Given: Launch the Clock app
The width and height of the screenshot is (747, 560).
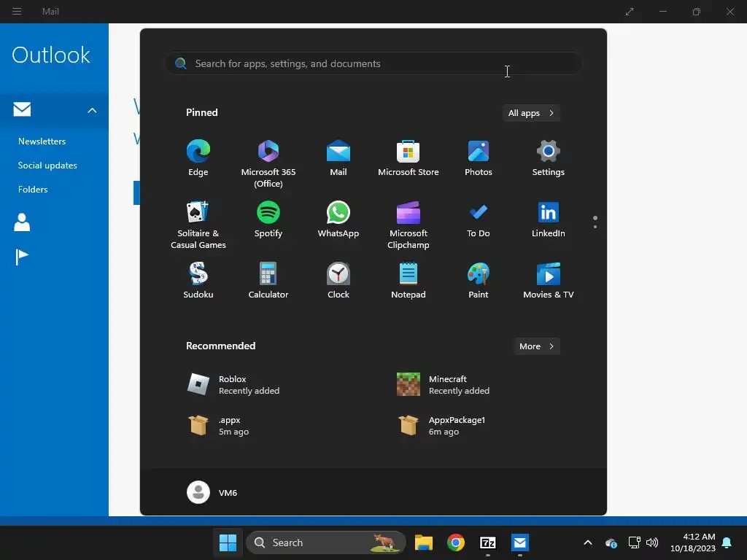Looking at the screenshot, I should pos(338,281).
